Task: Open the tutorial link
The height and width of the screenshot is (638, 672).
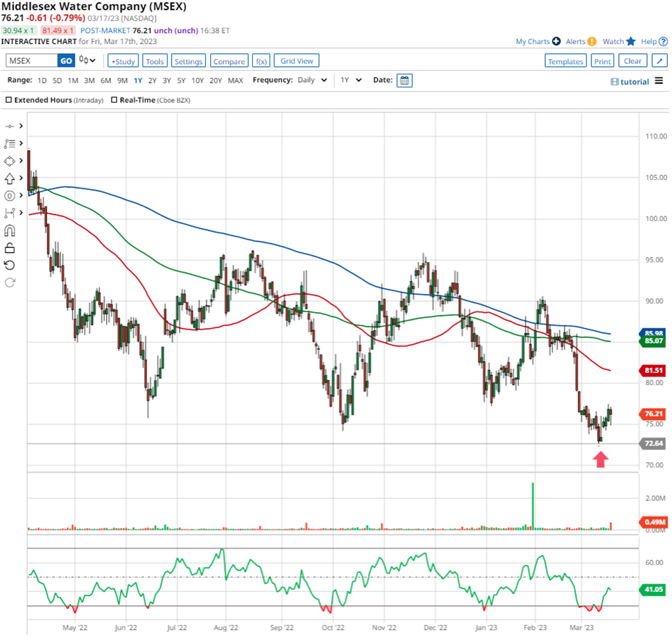Action: (x=630, y=81)
